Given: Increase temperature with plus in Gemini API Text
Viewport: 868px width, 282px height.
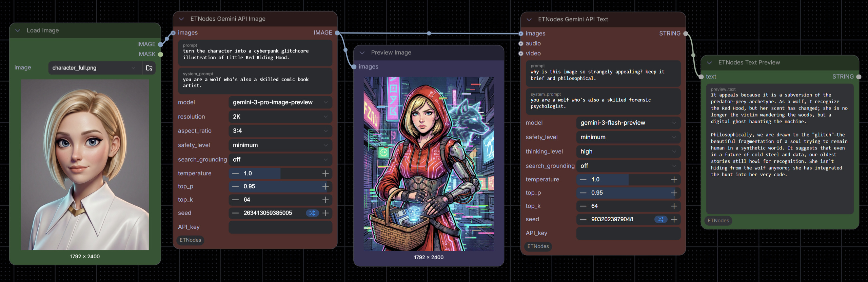Looking at the screenshot, I should click(674, 180).
